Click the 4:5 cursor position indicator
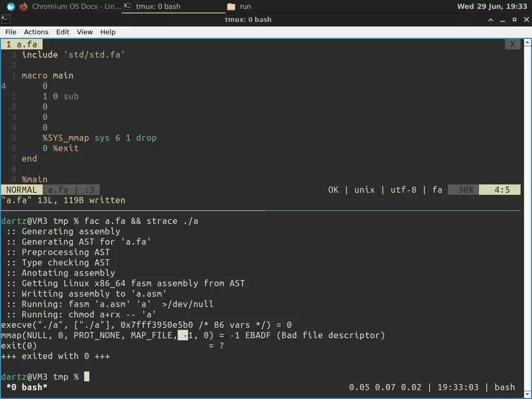This screenshot has width=532, height=399. pos(500,190)
